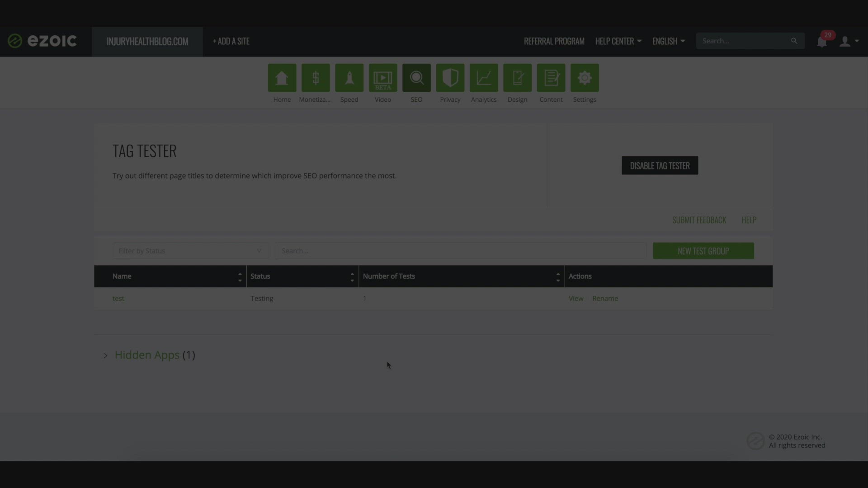Open the Monetization dollar icon
This screenshot has width=868, height=488.
(315, 78)
